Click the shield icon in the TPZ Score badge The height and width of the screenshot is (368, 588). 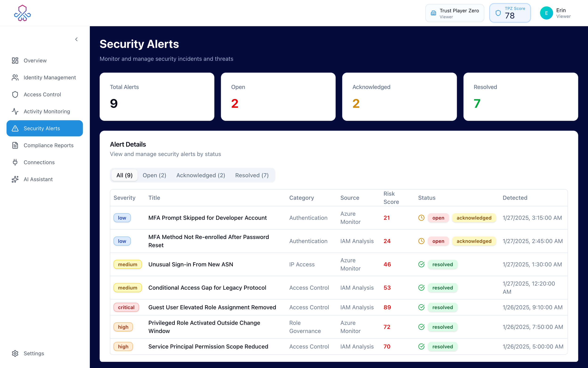point(498,13)
